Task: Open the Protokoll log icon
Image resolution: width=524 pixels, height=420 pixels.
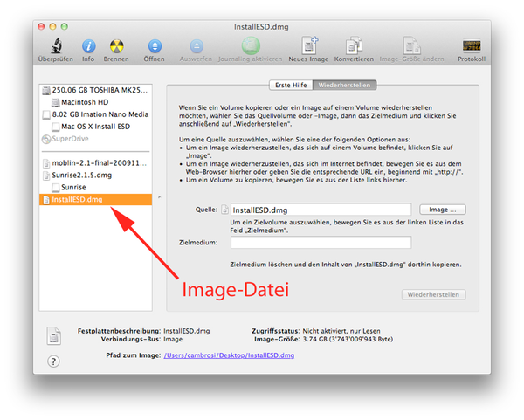Action: coord(472,45)
